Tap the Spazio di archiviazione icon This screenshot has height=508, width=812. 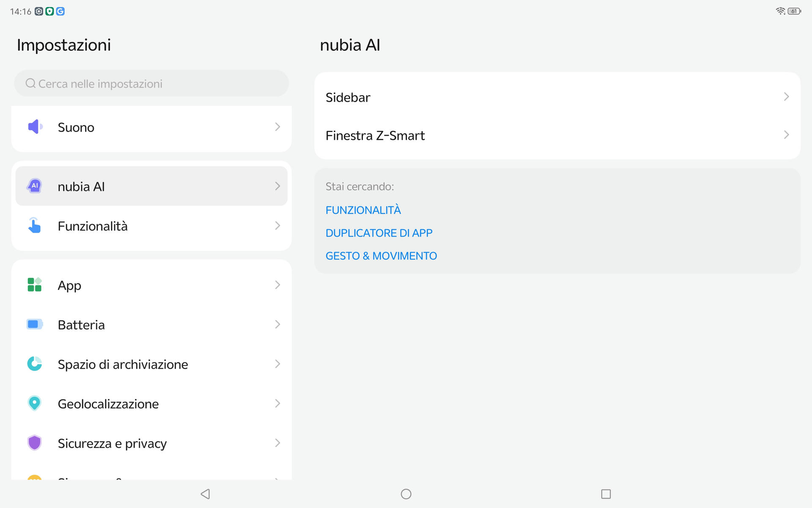point(35,364)
